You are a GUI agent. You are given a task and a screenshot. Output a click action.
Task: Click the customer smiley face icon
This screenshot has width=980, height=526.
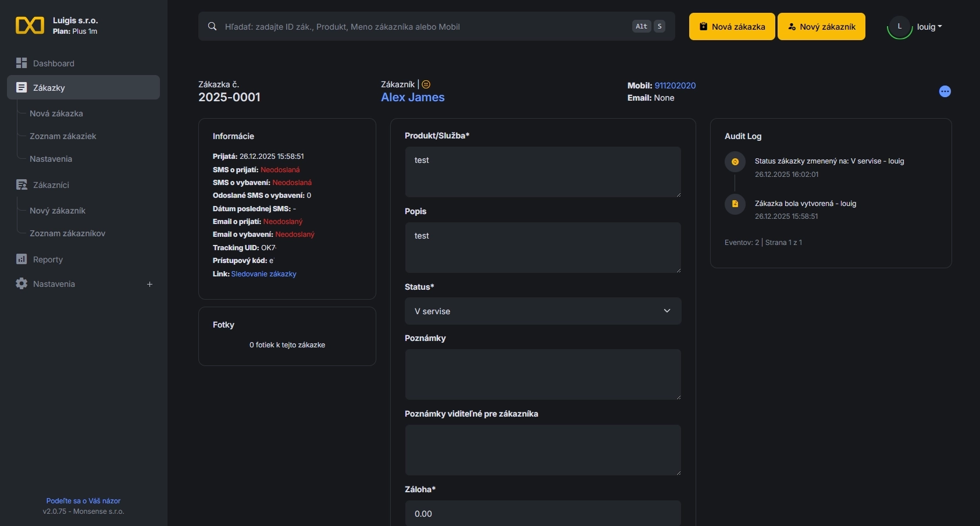point(426,84)
